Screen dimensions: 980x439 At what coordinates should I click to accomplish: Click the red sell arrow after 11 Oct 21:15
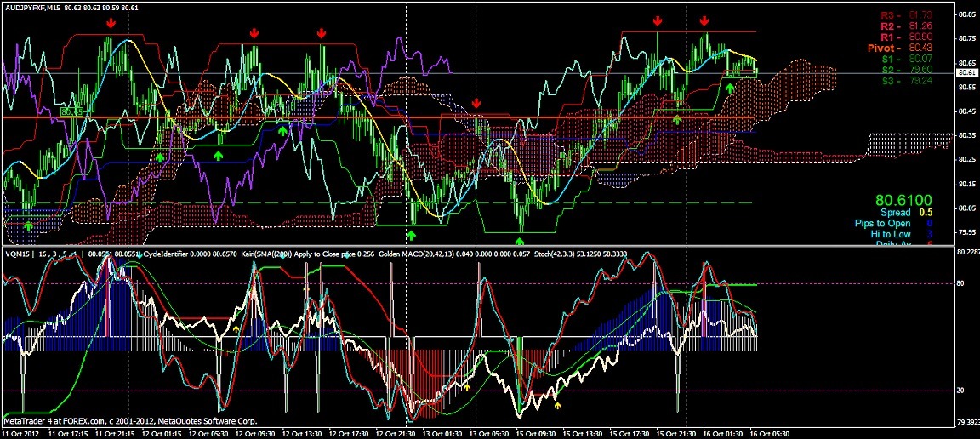tap(111, 23)
